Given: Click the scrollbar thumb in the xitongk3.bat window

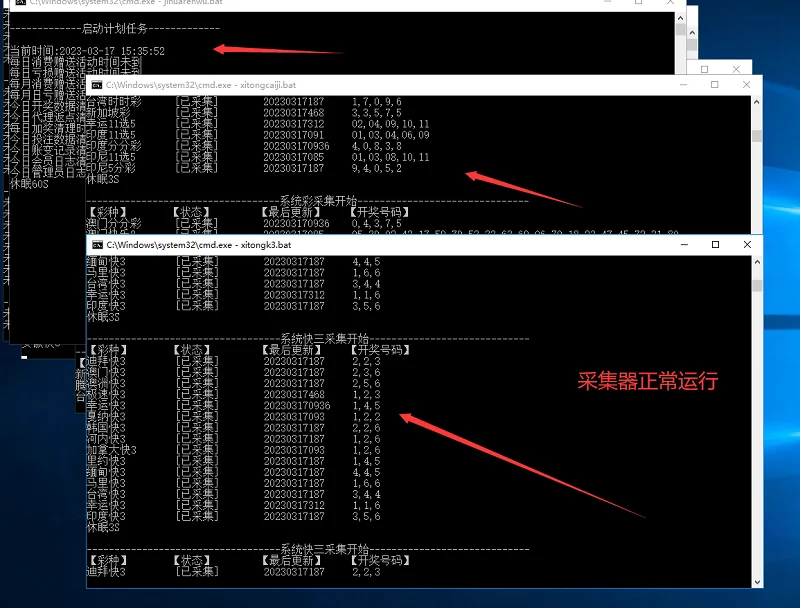Looking at the screenshot, I should point(757,285).
